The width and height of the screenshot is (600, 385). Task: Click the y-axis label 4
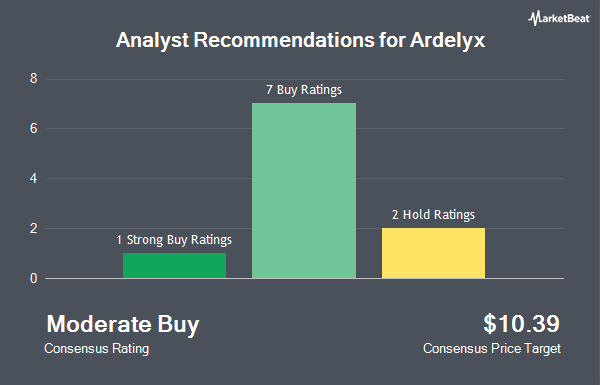coord(34,178)
